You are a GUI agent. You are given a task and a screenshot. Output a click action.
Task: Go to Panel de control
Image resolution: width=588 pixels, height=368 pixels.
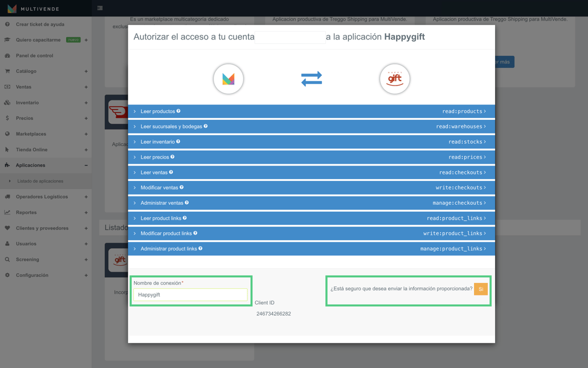point(35,55)
